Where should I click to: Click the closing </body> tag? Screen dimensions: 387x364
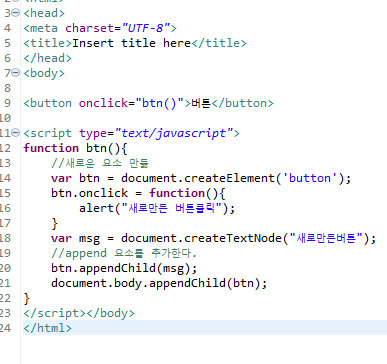[x=110, y=313]
